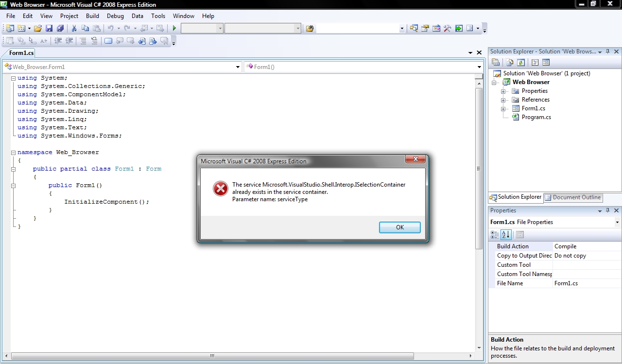Open the Object Browser toolbar icon

coord(436,29)
